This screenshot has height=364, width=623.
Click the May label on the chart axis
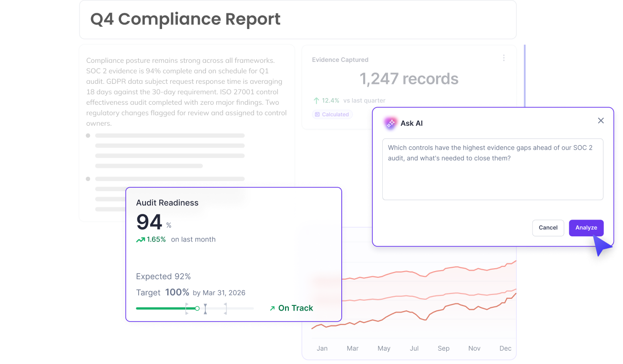pyautogui.click(x=384, y=348)
